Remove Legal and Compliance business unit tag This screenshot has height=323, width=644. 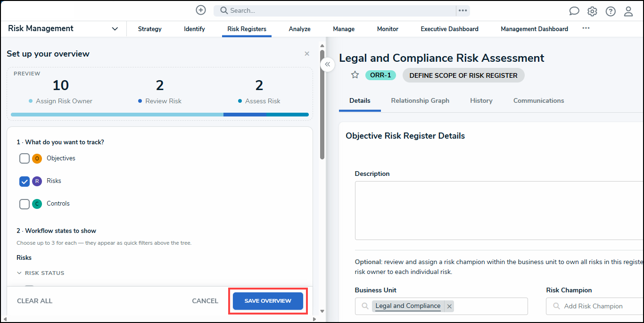(x=449, y=306)
